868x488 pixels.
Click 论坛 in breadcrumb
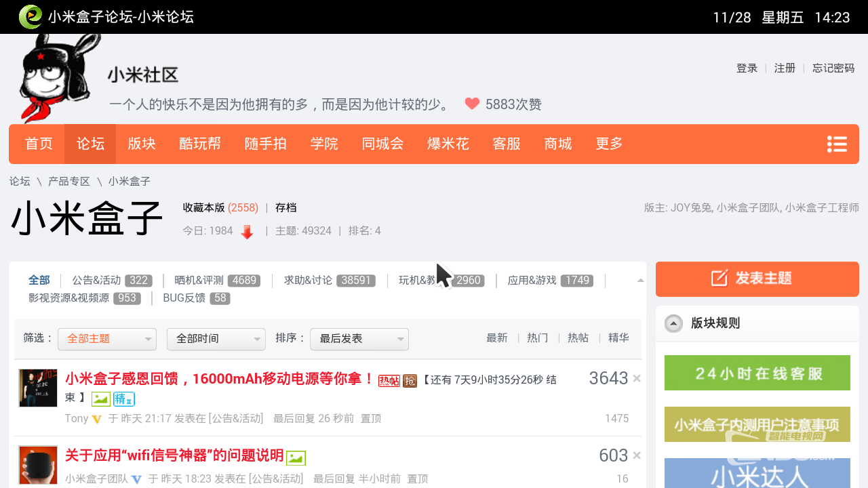20,181
